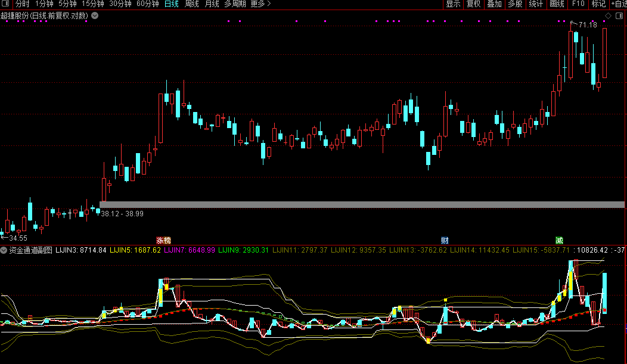This screenshot has height=364, width=627.
Task: Click the 71.18 high price flag marker
Action: click(x=586, y=24)
